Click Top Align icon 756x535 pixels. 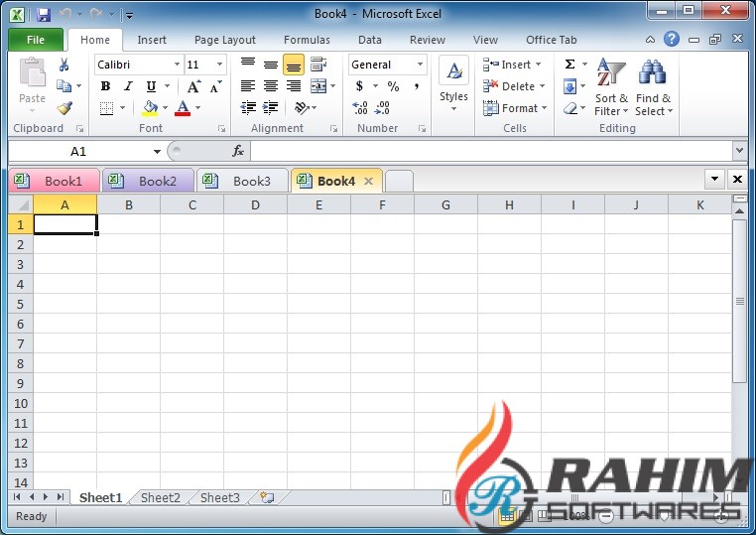(248, 65)
